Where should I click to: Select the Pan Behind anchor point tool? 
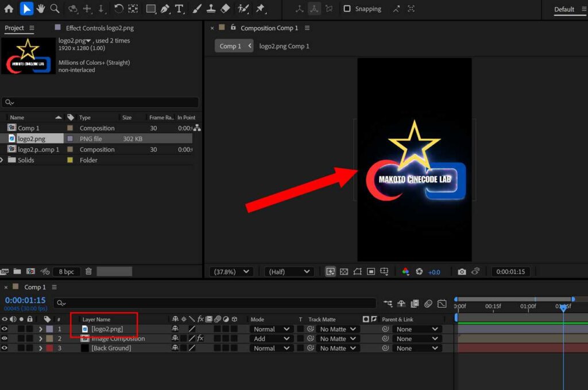coord(133,9)
